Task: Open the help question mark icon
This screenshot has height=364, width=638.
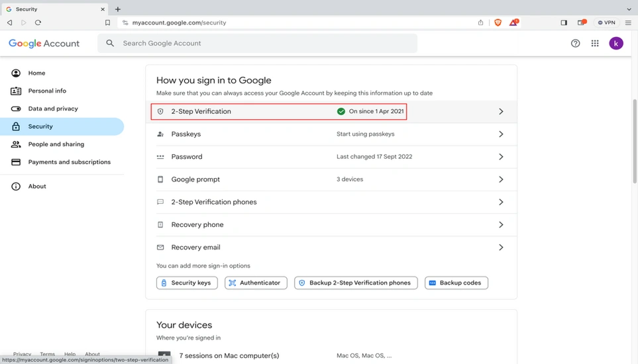Action: click(575, 43)
